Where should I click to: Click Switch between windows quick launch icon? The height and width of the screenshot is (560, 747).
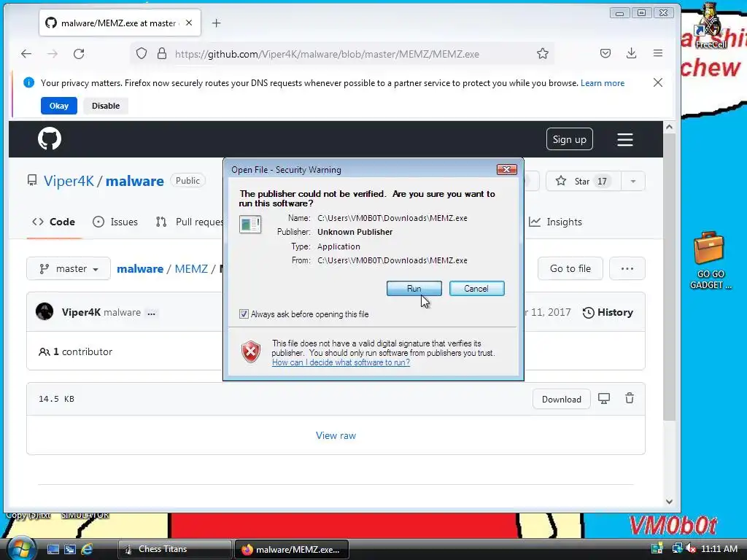click(70, 550)
